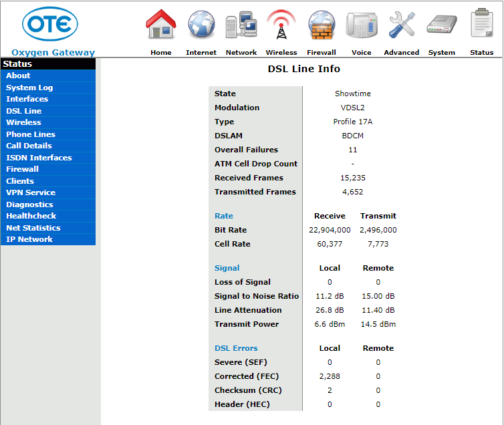Click the Profile 17A type value
Viewport: 504px width, 425px height.
(353, 122)
